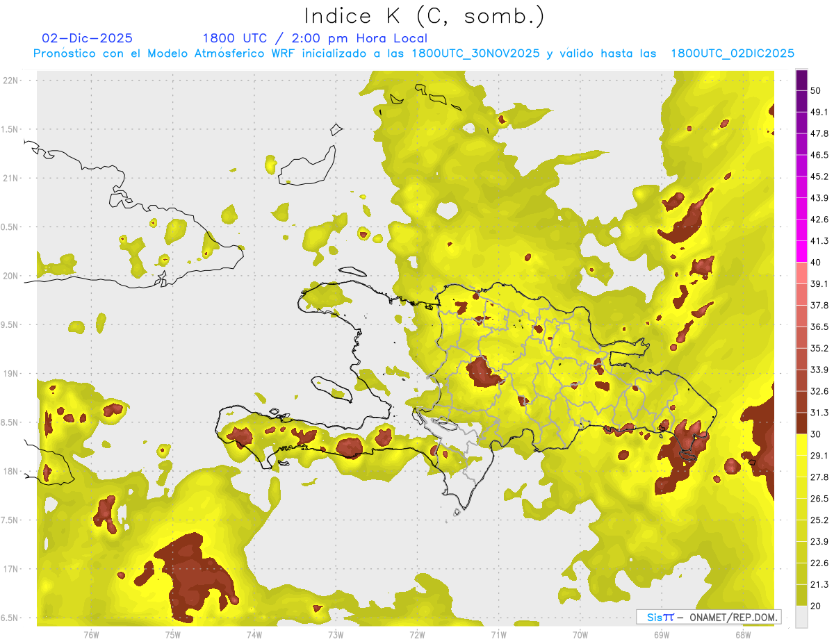Click the colorbar value '49.1'
The height and width of the screenshot is (644, 834).
tap(819, 112)
